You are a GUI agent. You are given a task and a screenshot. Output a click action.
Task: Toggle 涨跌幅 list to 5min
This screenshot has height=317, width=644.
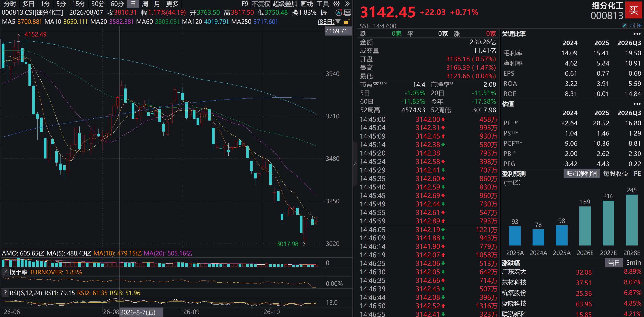click(x=633, y=262)
